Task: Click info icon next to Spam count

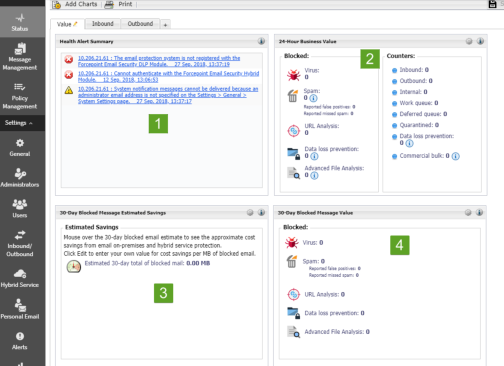Action: [313, 98]
